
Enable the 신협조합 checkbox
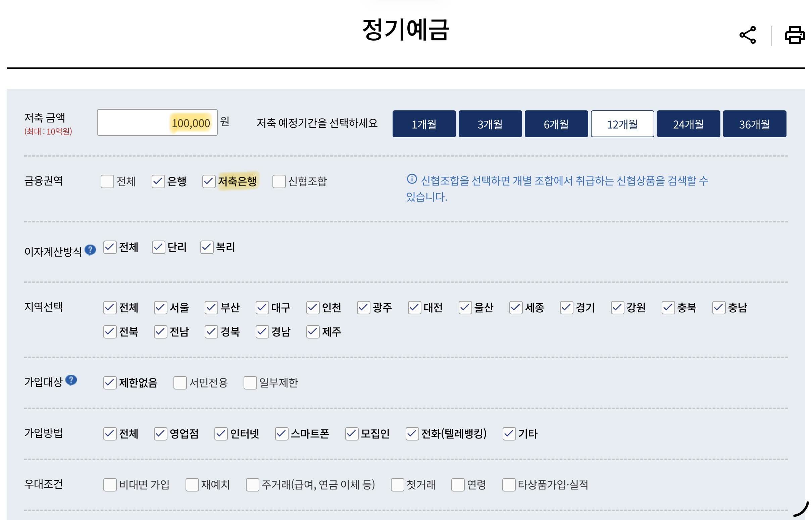point(279,181)
